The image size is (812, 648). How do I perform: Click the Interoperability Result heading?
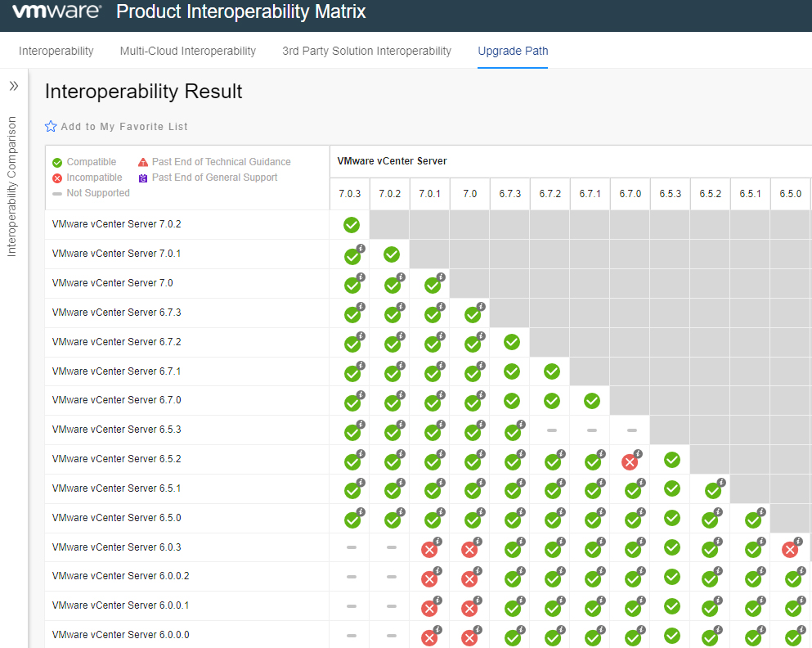[x=143, y=92]
